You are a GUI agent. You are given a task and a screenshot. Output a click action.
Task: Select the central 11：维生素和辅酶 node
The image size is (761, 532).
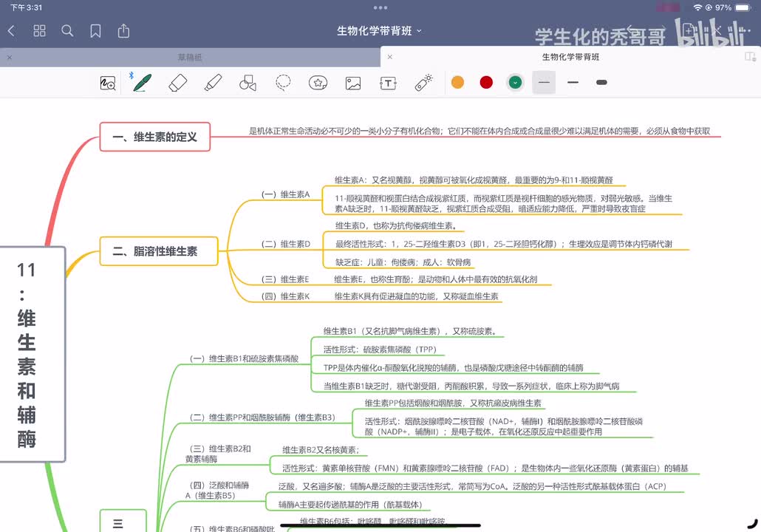[32, 355]
